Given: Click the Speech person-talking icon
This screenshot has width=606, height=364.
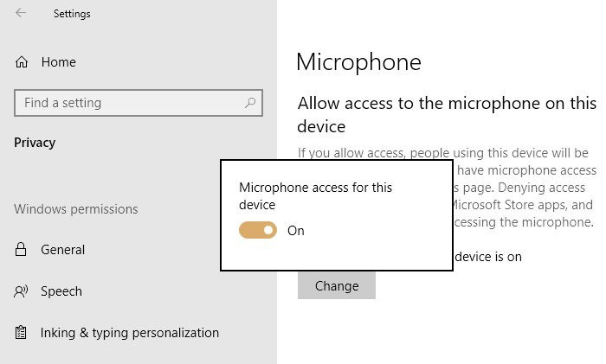Looking at the screenshot, I should [x=21, y=291].
